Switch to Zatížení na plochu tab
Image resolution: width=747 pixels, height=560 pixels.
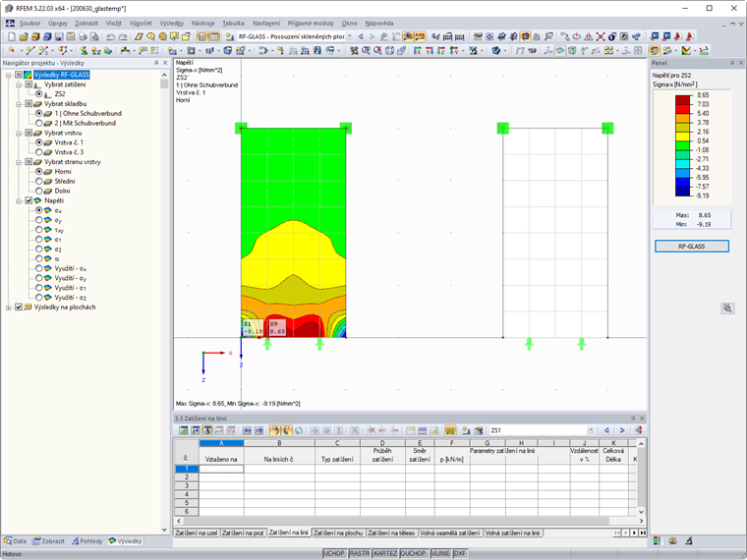[338, 532]
